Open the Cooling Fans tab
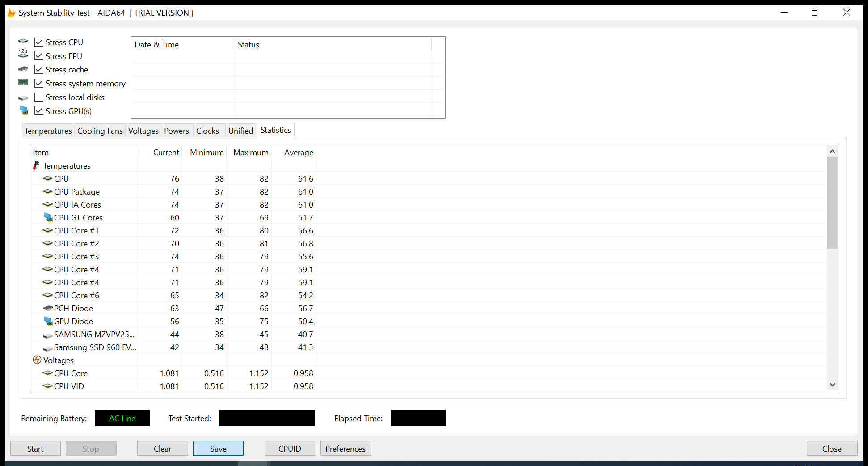Screen dimensions: 868x466 (100, 131)
